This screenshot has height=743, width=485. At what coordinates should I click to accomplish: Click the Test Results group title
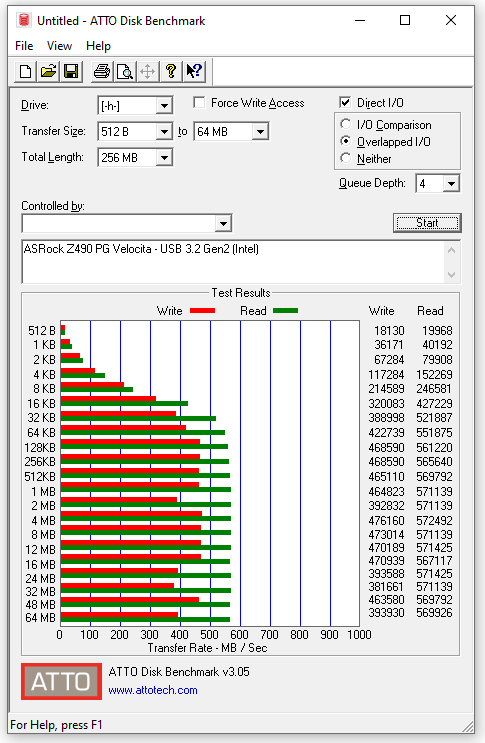click(x=241, y=292)
